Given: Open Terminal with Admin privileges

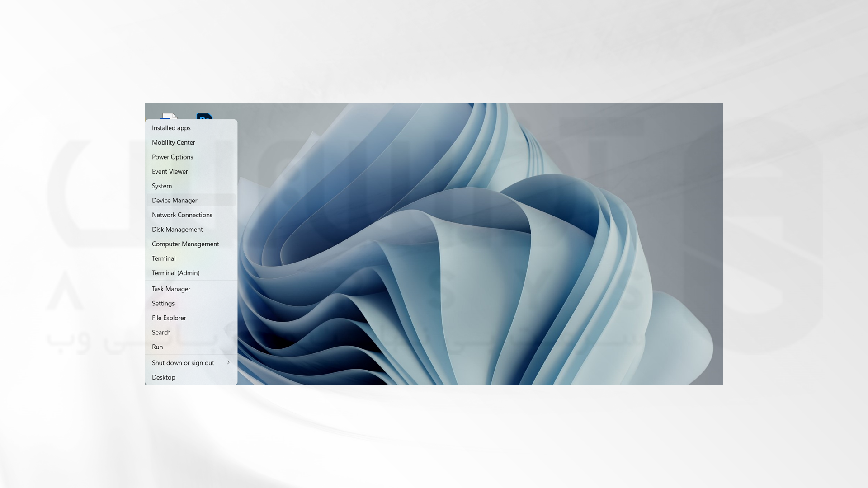Looking at the screenshot, I should 175,272.
